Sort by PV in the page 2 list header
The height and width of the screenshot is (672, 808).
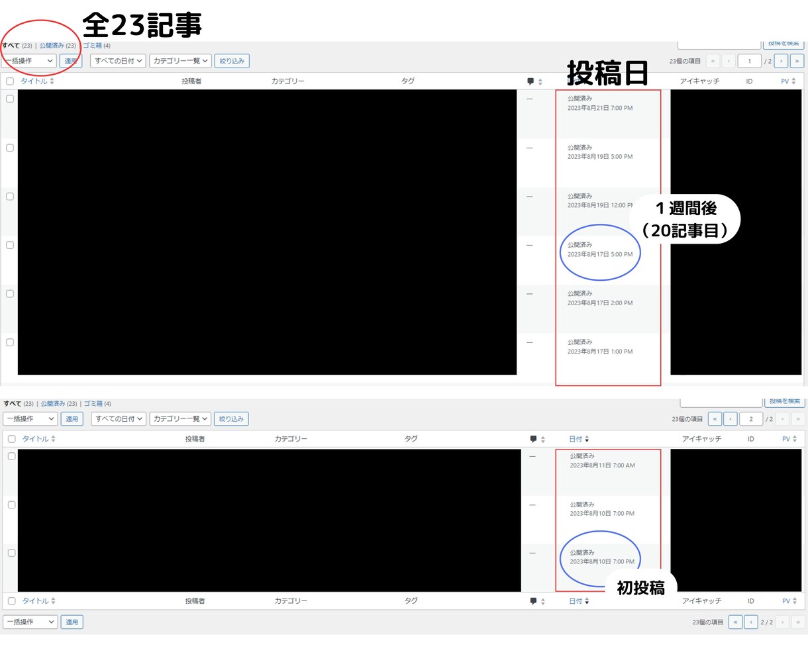789,439
